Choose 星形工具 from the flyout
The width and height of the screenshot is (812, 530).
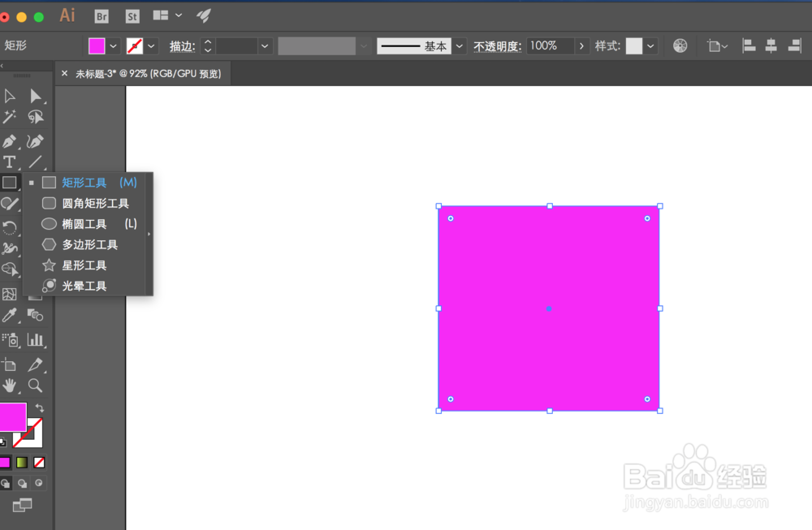point(86,265)
